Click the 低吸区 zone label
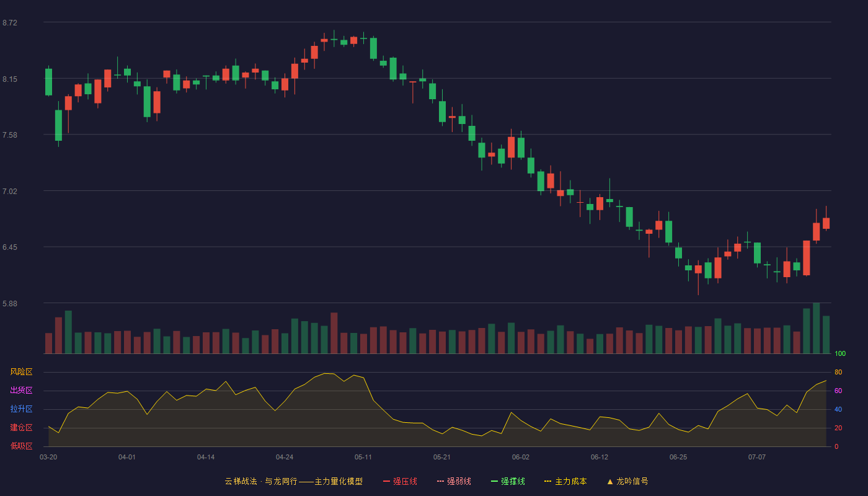This screenshot has width=868, height=496. [x=21, y=446]
